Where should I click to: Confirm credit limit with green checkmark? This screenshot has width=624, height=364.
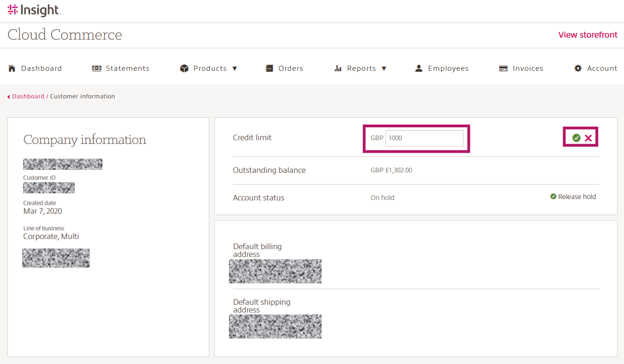click(x=576, y=138)
